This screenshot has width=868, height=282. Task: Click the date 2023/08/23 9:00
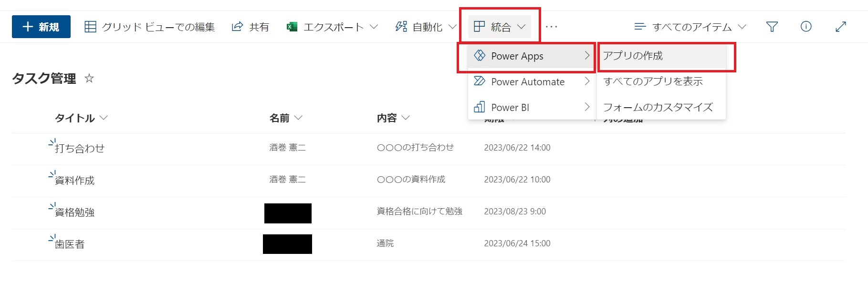click(x=515, y=211)
